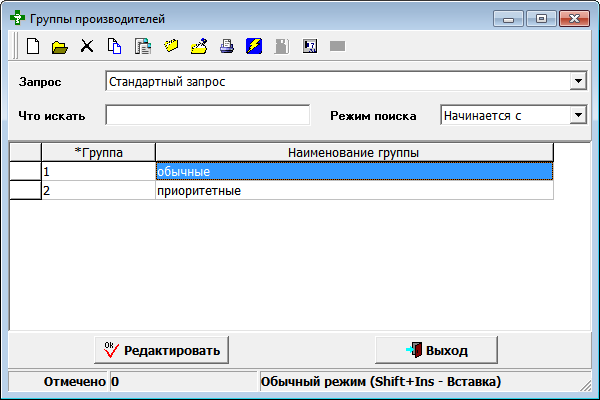Select the обычные row name cell
This screenshot has width=600, height=400.
click(354, 171)
